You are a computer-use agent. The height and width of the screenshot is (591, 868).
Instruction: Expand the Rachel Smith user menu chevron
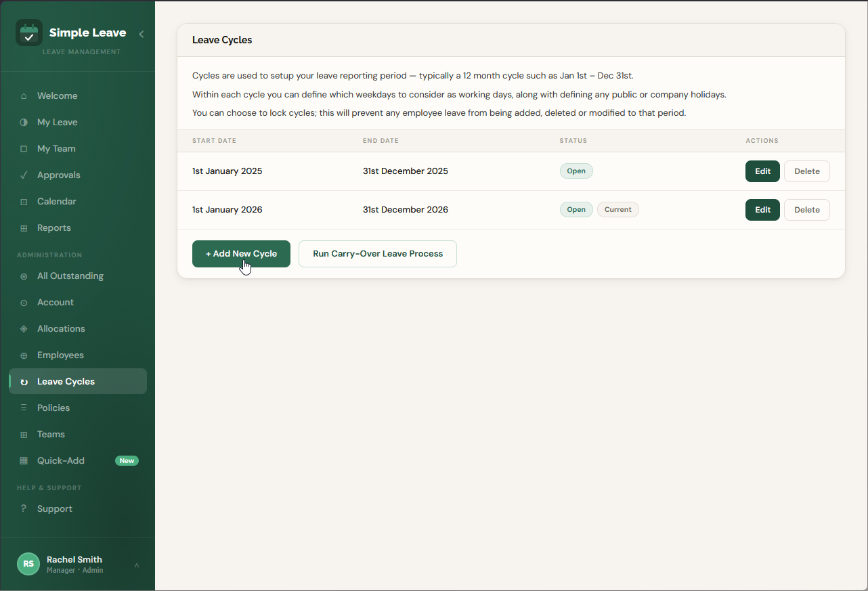point(137,565)
